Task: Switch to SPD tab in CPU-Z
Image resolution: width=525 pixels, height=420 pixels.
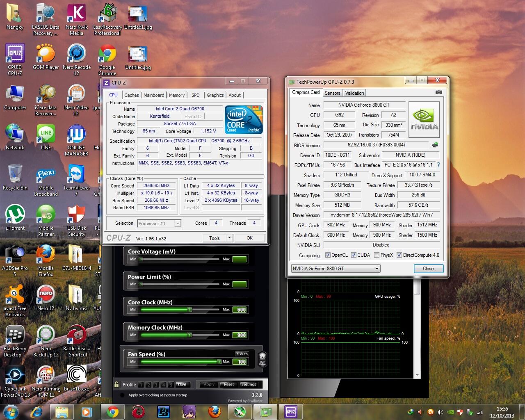Action: tap(196, 95)
